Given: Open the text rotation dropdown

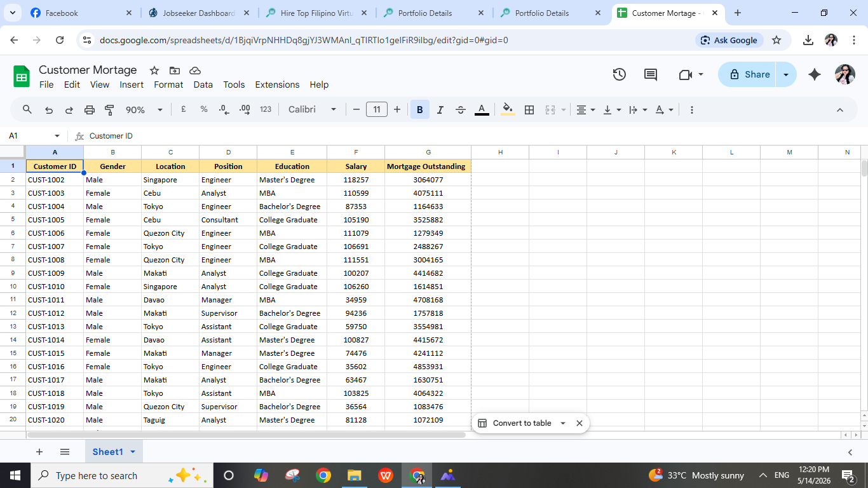Looking at the screenshot, I should tap(664, 110).
